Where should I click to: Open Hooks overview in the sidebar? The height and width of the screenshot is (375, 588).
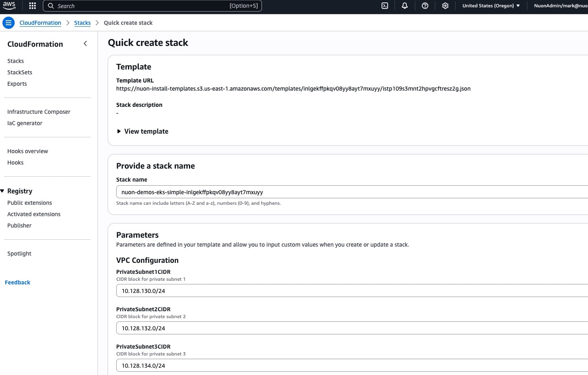28,151
